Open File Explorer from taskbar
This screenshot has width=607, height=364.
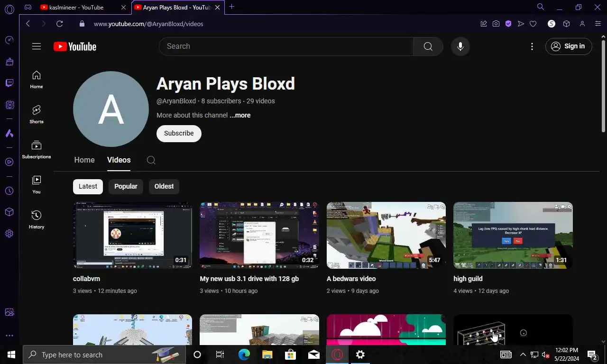coord(267,355)
